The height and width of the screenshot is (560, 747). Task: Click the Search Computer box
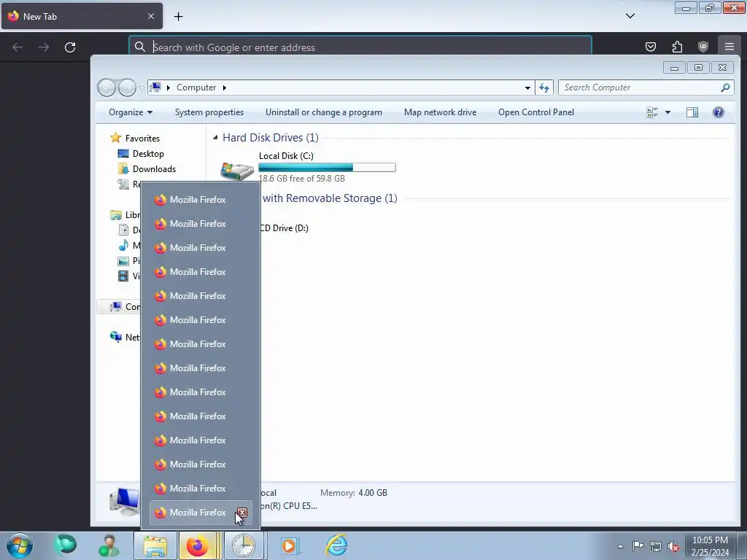tap(646, 87)
